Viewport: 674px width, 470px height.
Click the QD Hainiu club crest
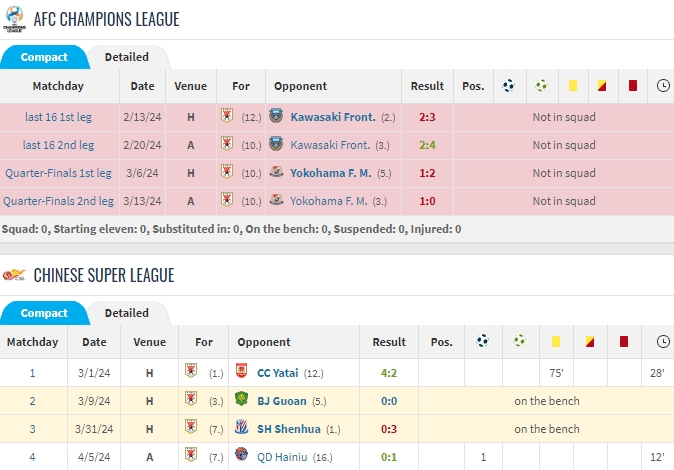pos(240,457)
